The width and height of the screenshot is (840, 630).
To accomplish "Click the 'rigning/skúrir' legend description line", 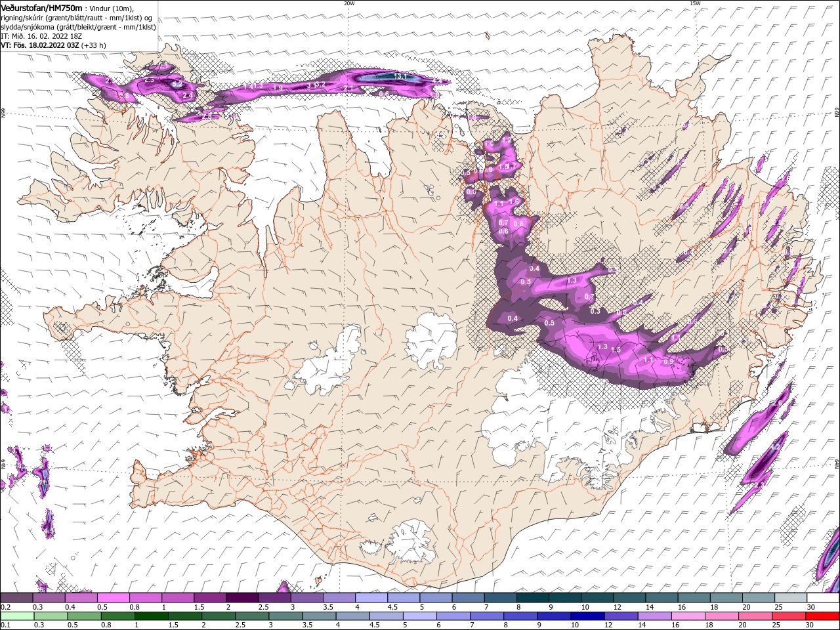I will coord(76,17).
